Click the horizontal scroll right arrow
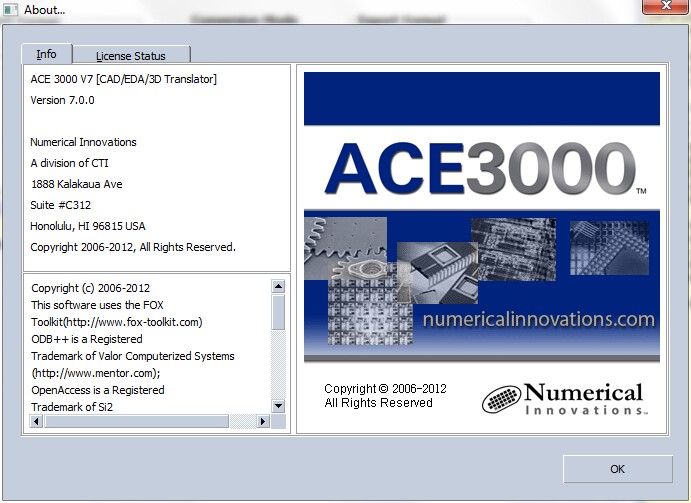691x503 pixels. click(x=263, y=421)
